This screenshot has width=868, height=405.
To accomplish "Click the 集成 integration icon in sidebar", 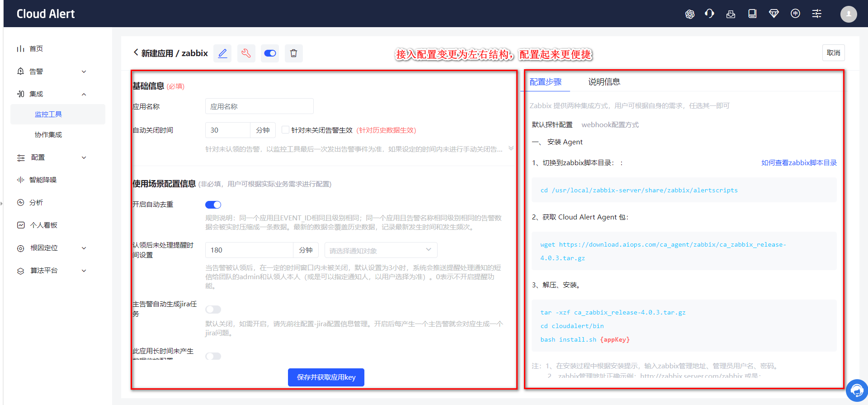I will pos(20,94).
